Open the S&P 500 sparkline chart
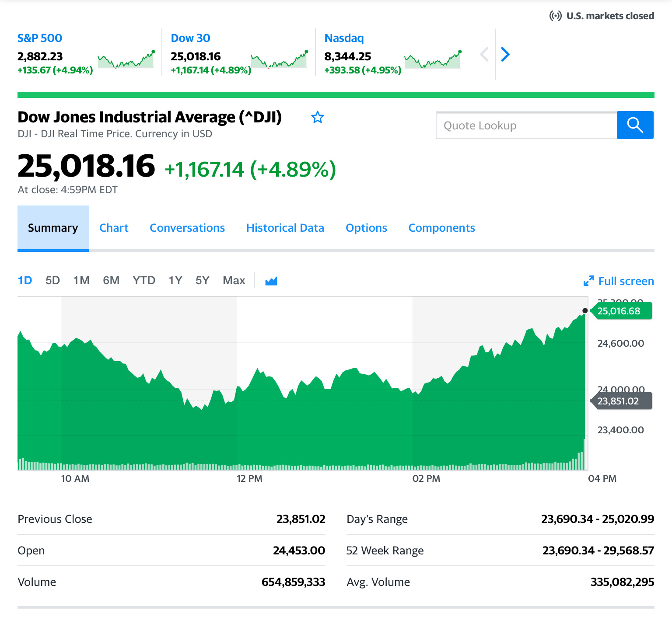The width and height of the screenshot is (672, 620). tap(126, 60)
